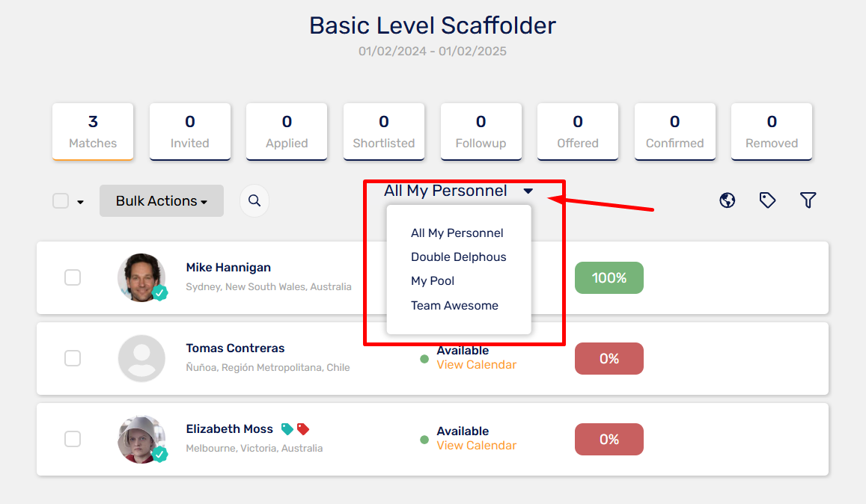The width and height of the screenshot is (866, 504).
Task: Open the Shortlisted status tab
Action: point(384,132)
